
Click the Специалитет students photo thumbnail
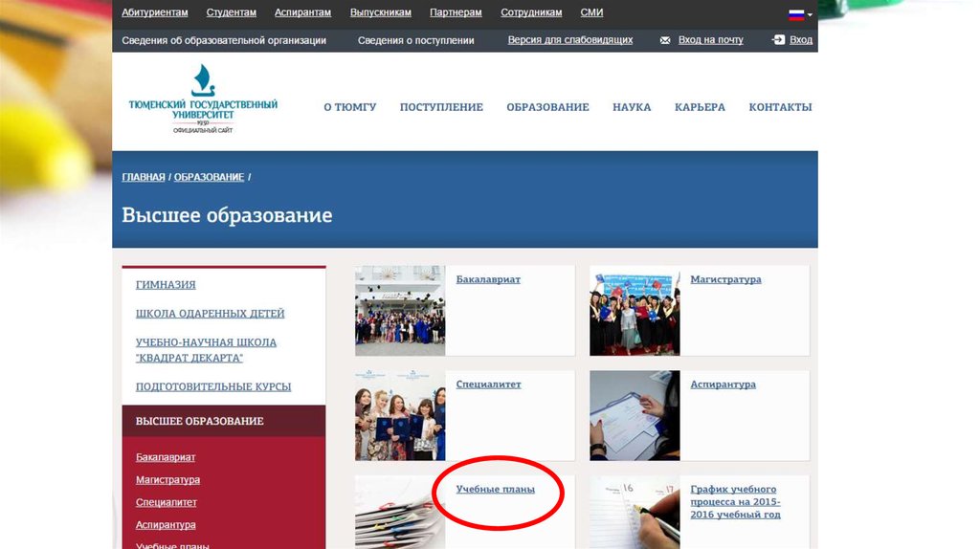click(399, 415)
